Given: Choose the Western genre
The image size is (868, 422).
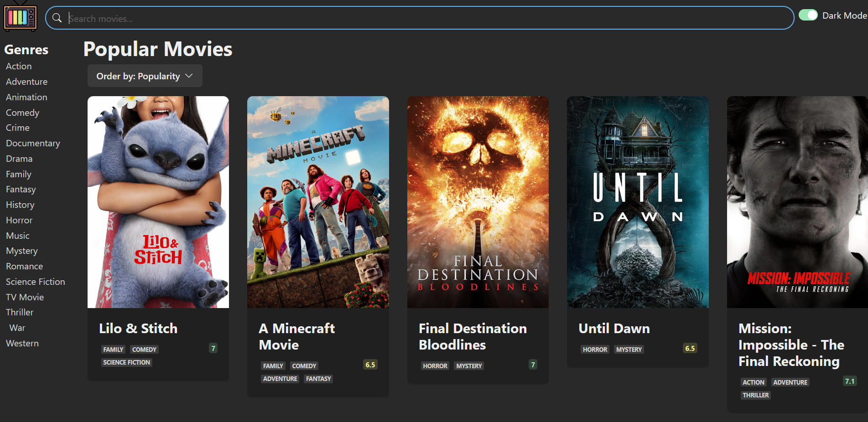Looking at the screenshot, I should click(x=22, y=343).
